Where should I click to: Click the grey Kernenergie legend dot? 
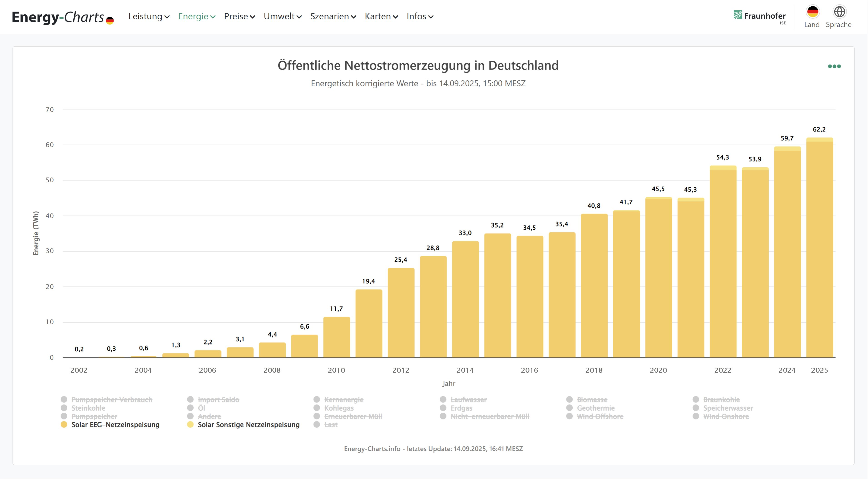tap(317, 400)
